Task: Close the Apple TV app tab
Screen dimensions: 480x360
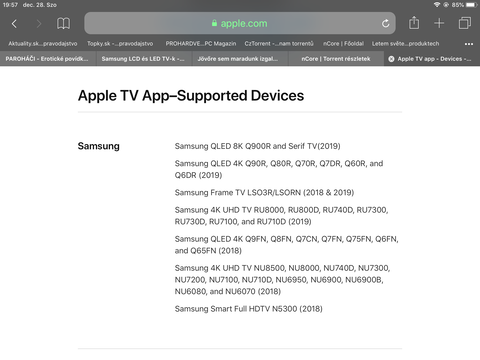Action: (x=391, y=59)
